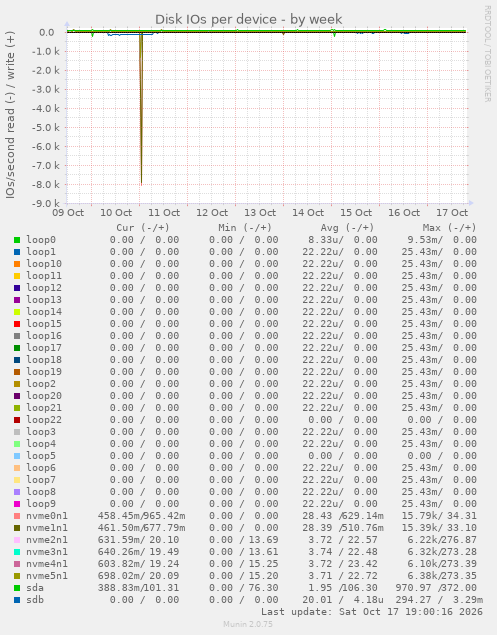Viewport: 497px width, 635px height.
Task: Select the loop22 legend label
Action: tap(44, 420)
